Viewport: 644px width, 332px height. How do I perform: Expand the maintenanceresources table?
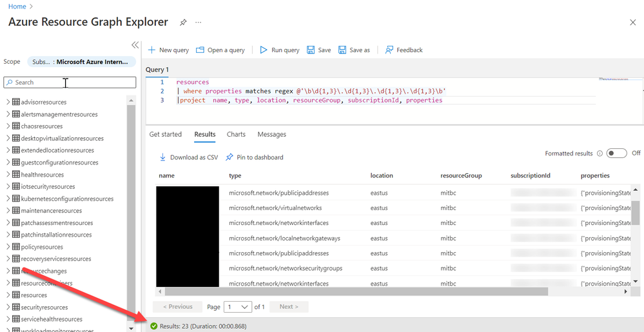coord(8,210)
